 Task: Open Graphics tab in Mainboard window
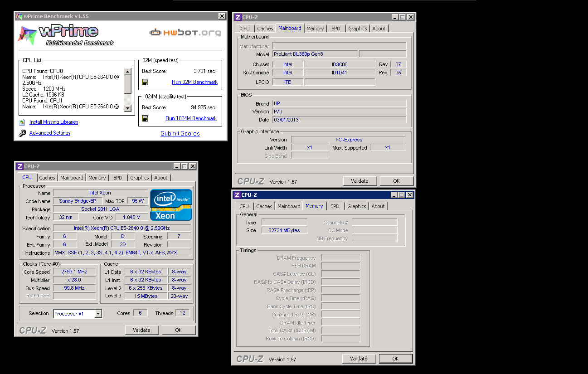358,29
